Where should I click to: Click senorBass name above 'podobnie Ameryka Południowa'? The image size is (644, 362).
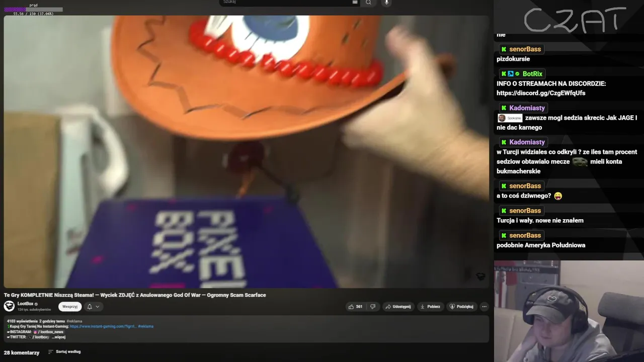pyautogui.click(x=525, y=235)
